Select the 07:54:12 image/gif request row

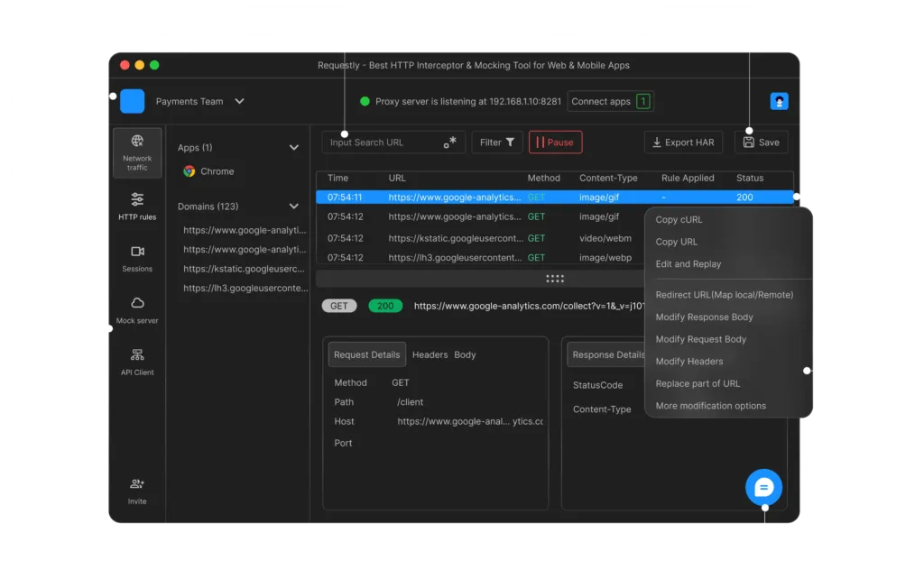point(480,216)
